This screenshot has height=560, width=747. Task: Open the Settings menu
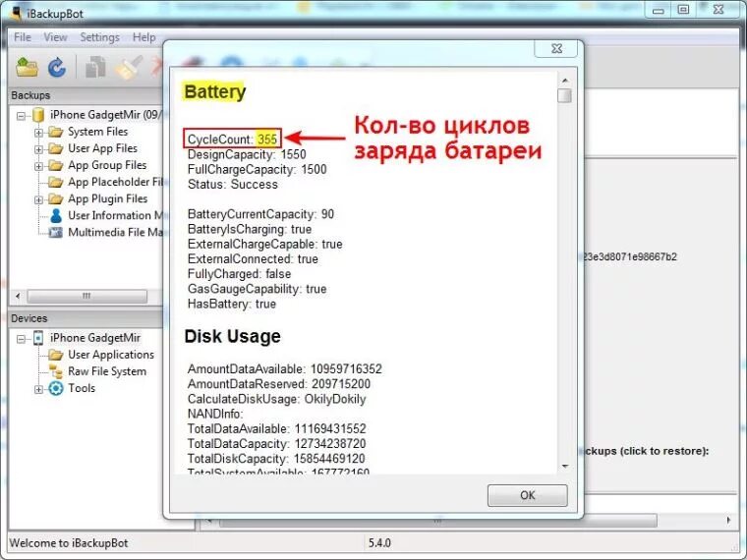tap(99, 37)
